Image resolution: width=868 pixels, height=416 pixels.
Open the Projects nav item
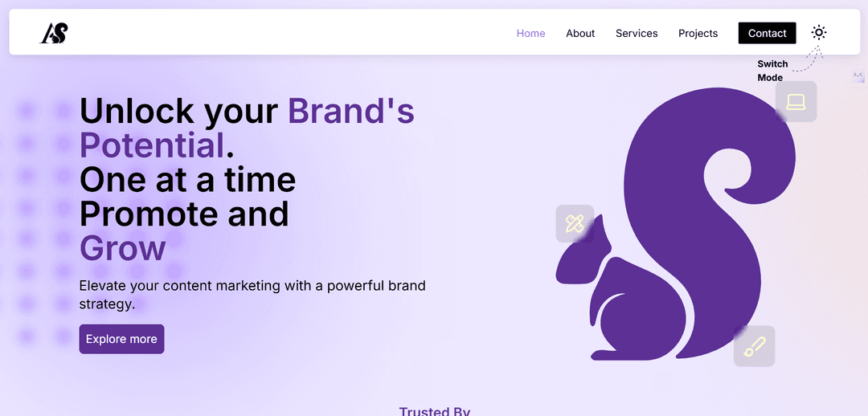point(698,33)
